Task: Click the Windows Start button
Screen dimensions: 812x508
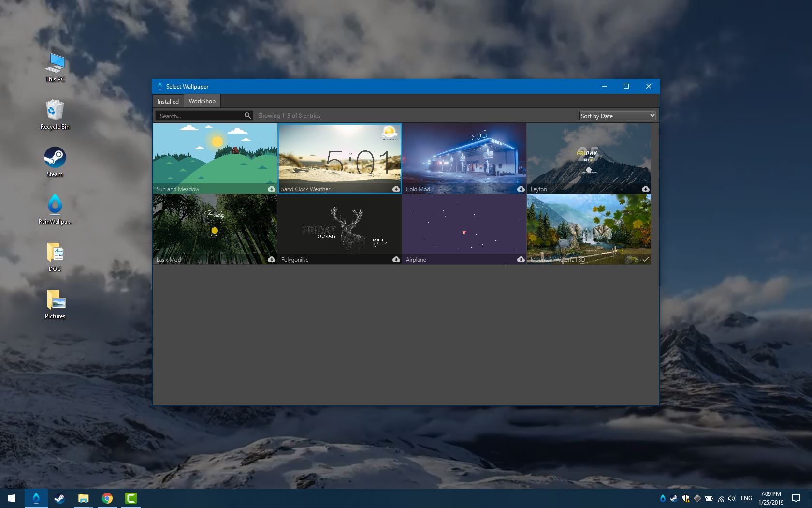Action: click(10, 498)
